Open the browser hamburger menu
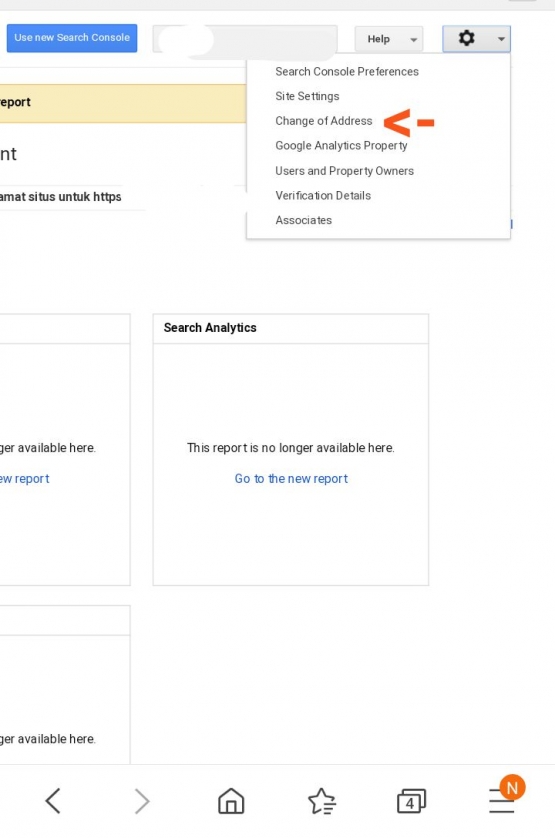The width and height of the screenshot is (555, 838). point(502,803)
